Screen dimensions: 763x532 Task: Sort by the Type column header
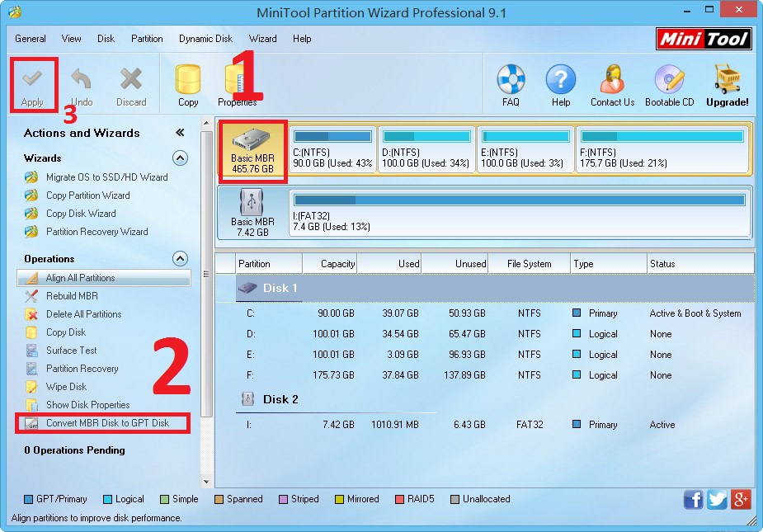(608, 264)
